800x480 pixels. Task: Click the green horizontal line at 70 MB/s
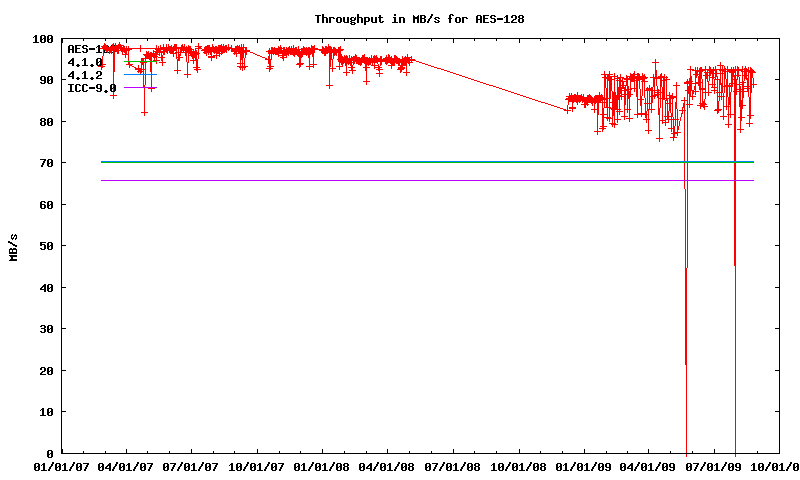pos(400,162)
